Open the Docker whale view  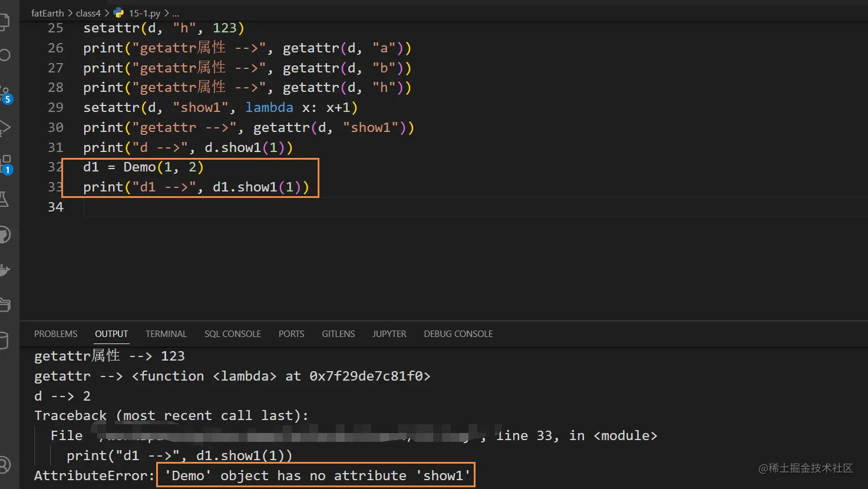coord(5,270)
